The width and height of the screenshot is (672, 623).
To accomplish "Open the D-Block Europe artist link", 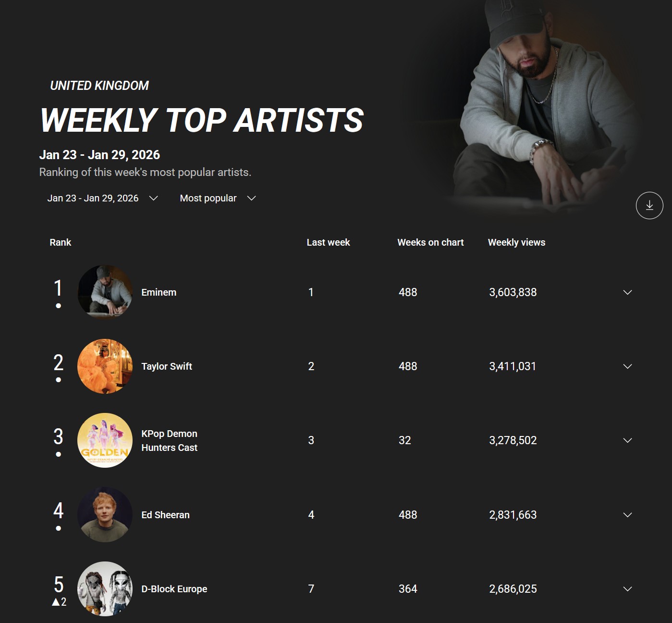I will point(174,589).
